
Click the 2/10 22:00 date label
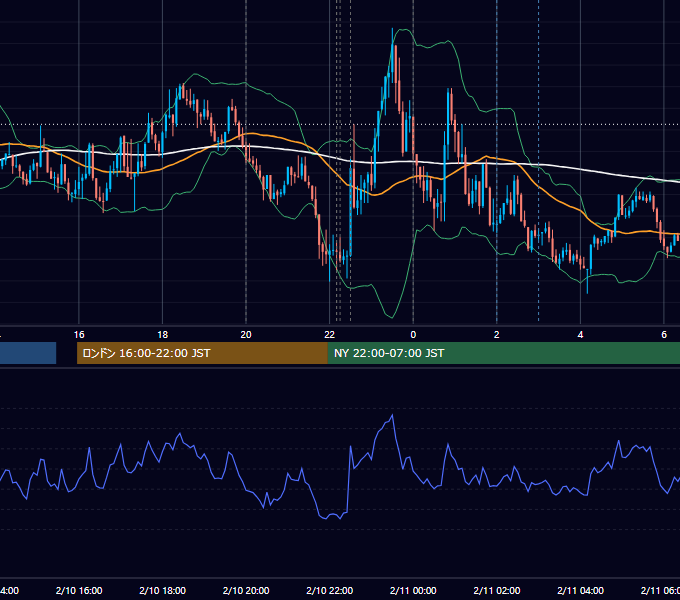(x=330, y=590)
